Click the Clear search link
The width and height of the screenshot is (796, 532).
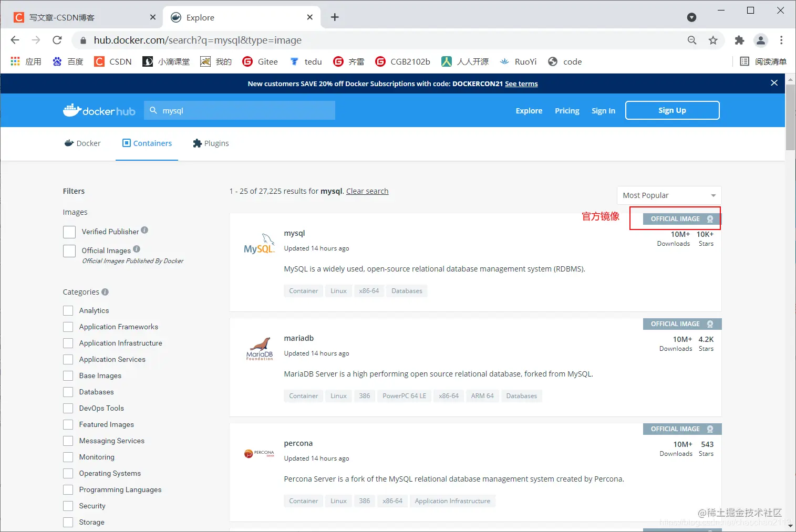(x=367, y=191)
